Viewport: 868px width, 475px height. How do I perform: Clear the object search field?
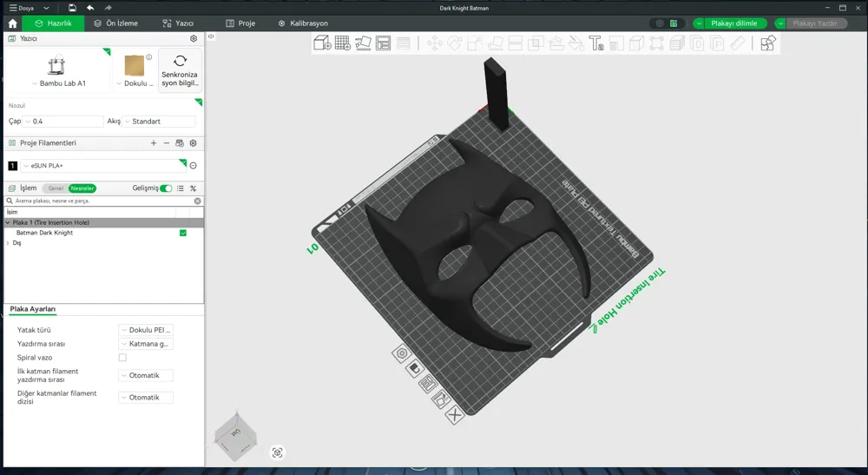[198, 201]
